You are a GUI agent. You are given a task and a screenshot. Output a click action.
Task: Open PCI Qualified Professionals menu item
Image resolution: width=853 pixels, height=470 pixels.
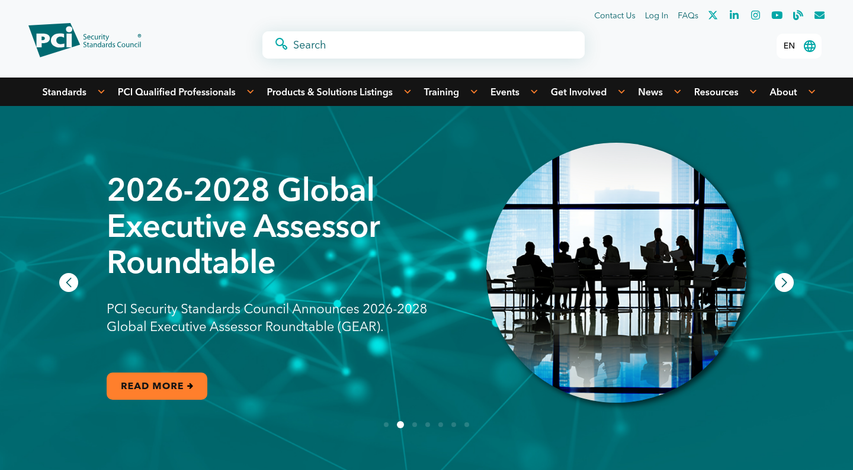pyautogui.click(x=176, y=92)
